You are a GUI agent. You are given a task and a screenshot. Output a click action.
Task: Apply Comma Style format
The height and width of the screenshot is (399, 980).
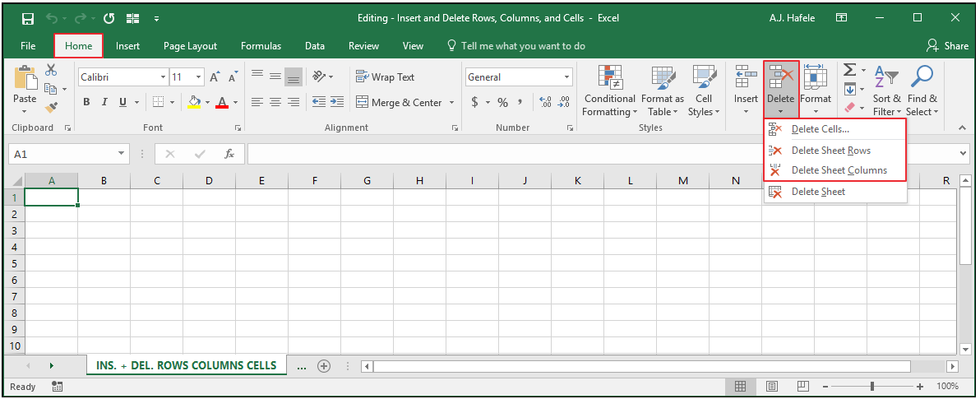[520, 102]
